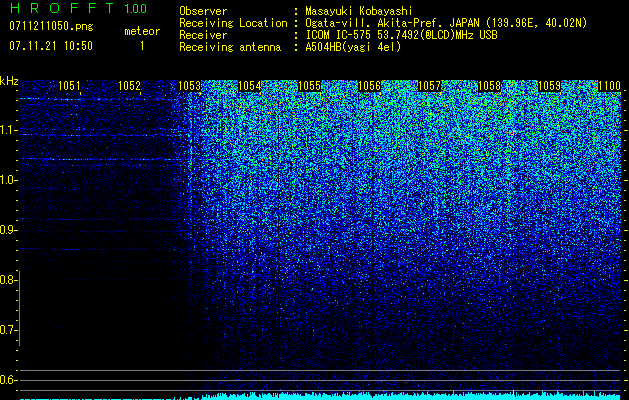Click the 1057 time marker
Image resolution: width=629 pixels, height=400 pixels.
429,86
